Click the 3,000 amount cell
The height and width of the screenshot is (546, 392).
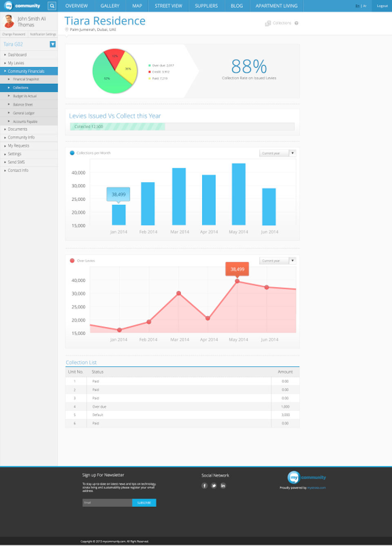285,415
